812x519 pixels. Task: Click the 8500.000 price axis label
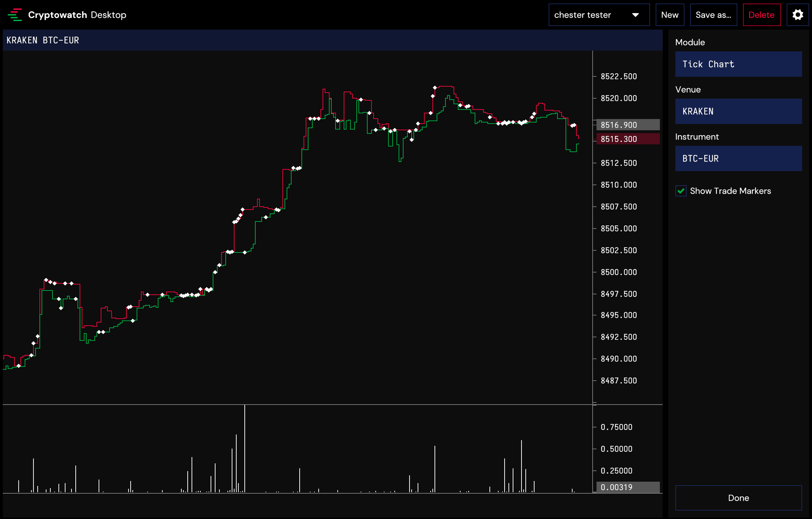[619, 272]
